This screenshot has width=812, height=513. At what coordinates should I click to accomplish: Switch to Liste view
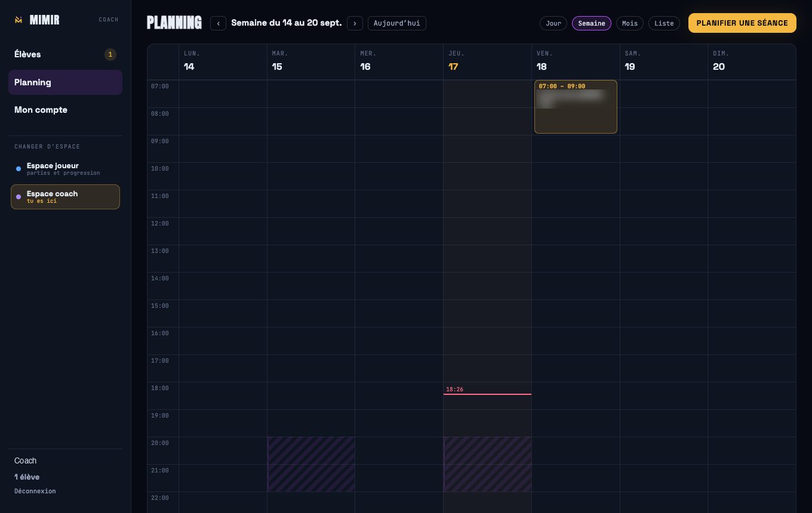(x=664, y=23)
